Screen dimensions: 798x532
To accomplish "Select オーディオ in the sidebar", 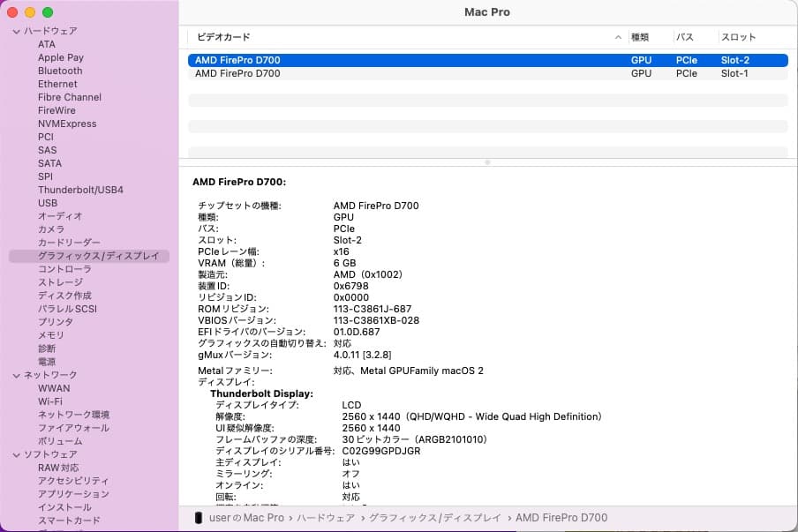I will coord(60,216).
